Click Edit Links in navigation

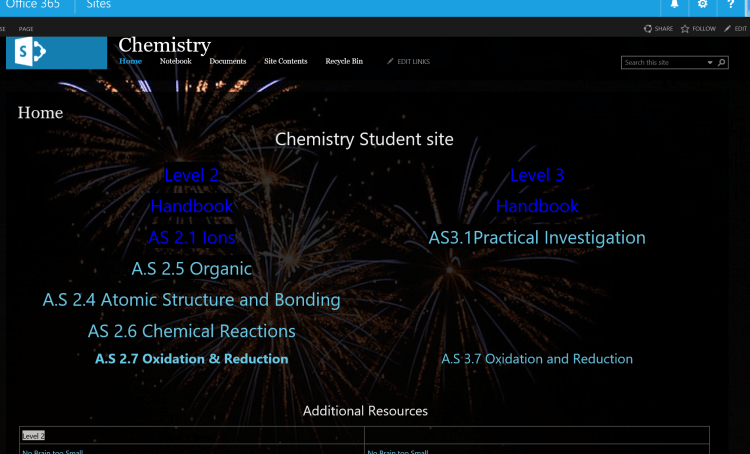pos(408,62)
